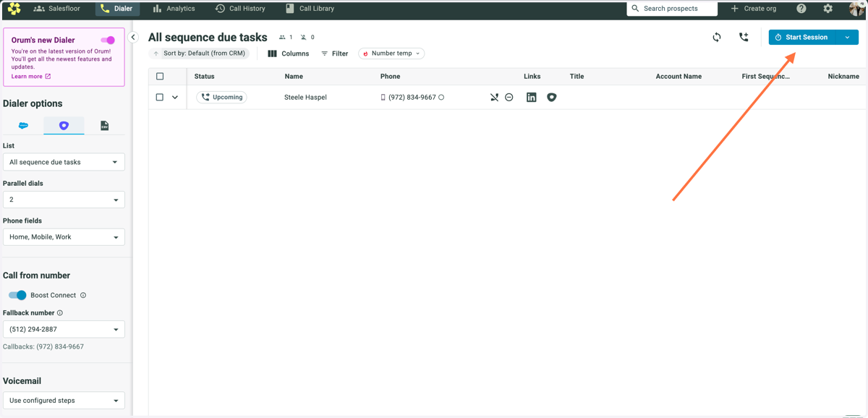Open the settings gear icon

(828, 9)
